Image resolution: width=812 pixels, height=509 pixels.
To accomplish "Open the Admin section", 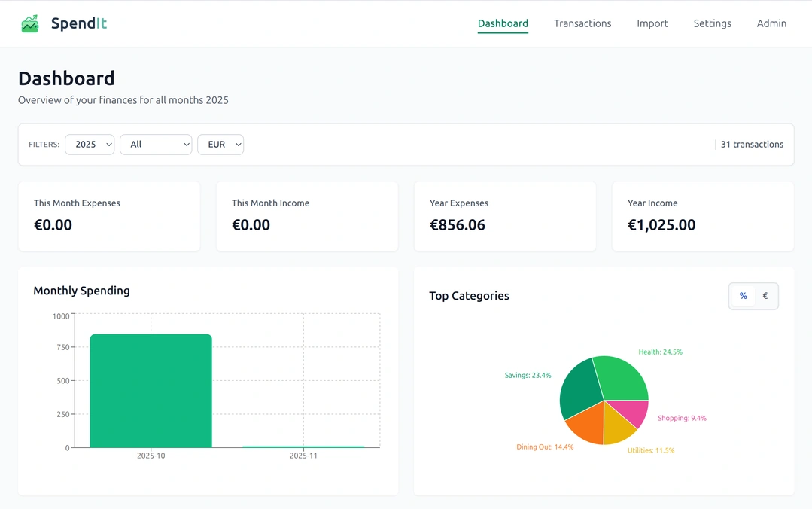I will (x=771, y=23).
